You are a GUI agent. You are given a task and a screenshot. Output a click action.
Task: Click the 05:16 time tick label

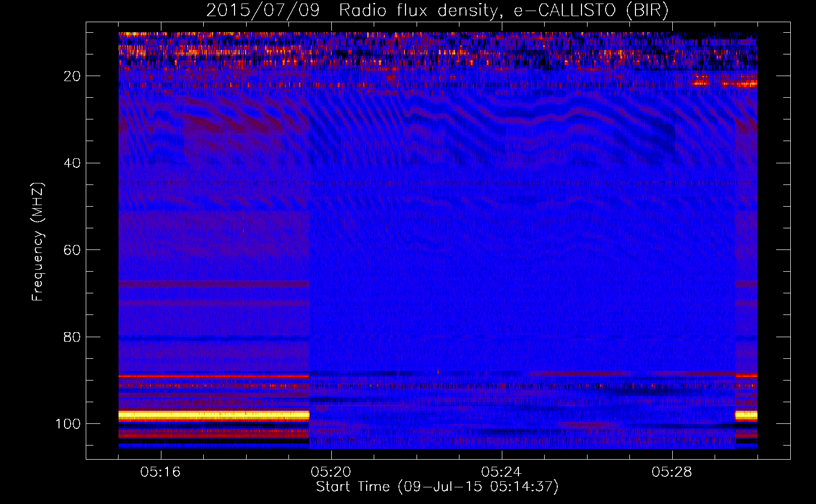click(160, 472)
